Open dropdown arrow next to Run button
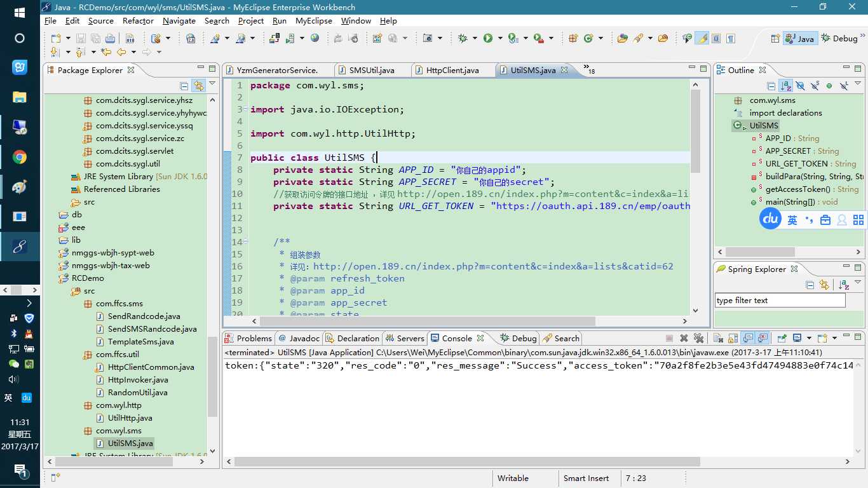The width and height of the screenshot is (868, 488). 500,38
